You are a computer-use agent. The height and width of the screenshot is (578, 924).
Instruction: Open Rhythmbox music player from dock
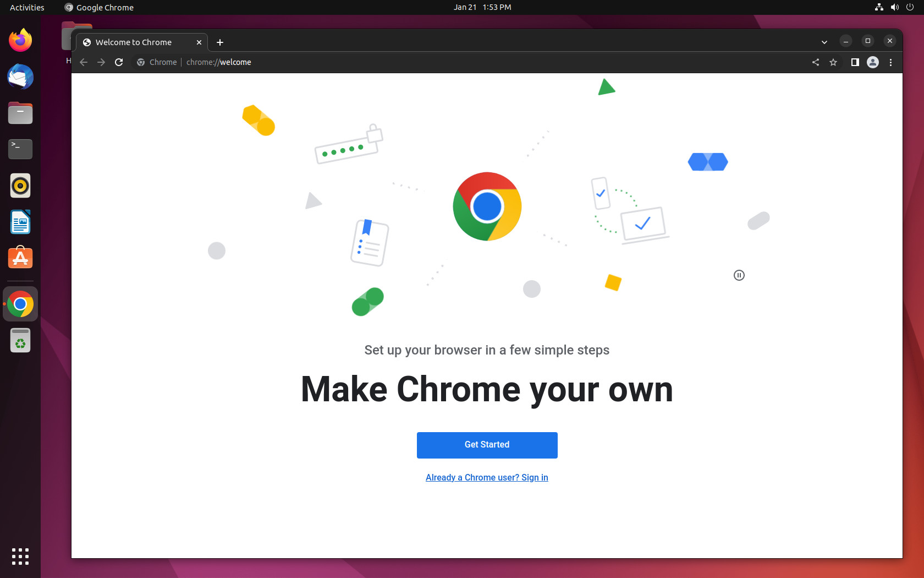(20, 186)
